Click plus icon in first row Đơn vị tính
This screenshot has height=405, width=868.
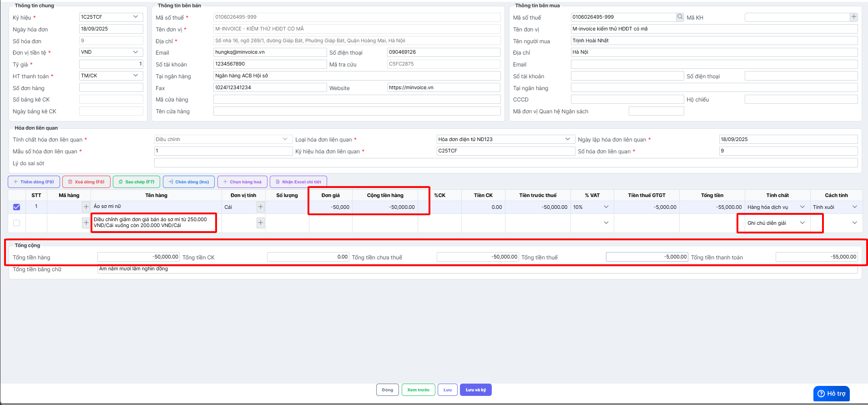261,207
